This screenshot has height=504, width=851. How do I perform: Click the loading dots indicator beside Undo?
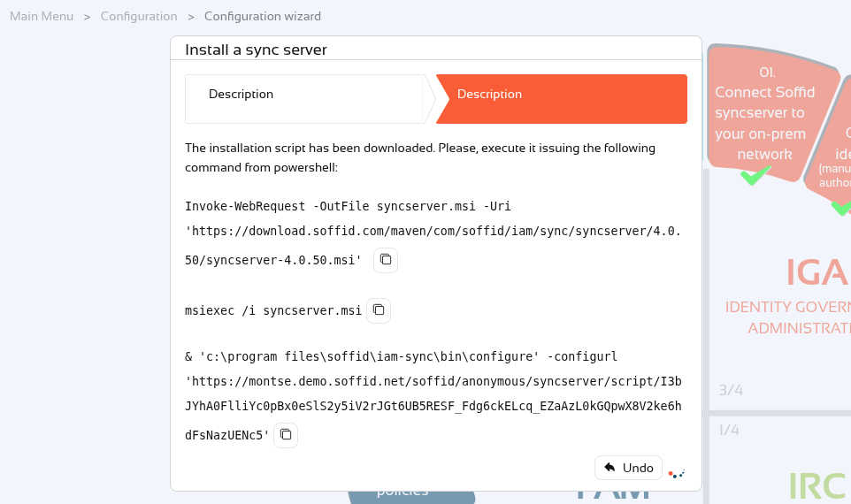coord(677,474)
